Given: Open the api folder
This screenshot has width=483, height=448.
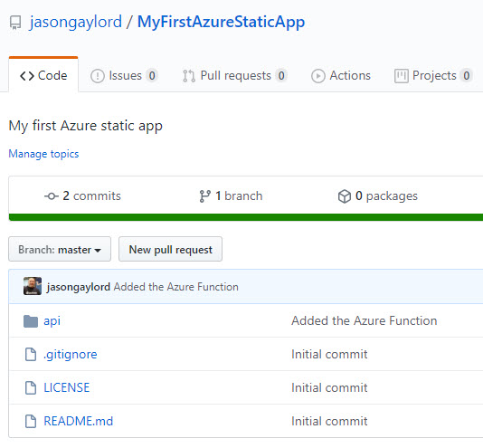Looking at the screenshot, I should 52,321.
